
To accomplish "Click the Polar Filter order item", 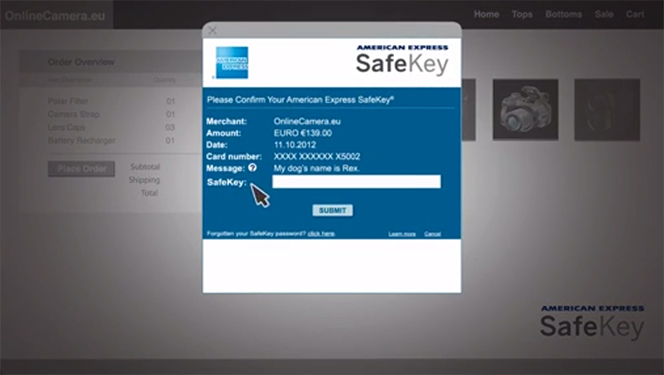I will pyautogui.click(x=68, y=101).
